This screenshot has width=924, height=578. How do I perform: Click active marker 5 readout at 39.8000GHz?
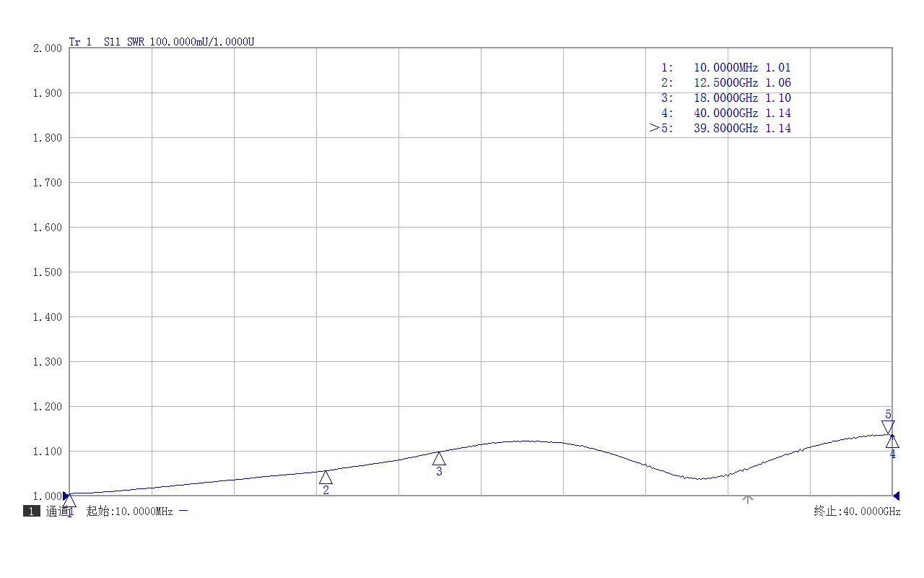coord(725,129)
